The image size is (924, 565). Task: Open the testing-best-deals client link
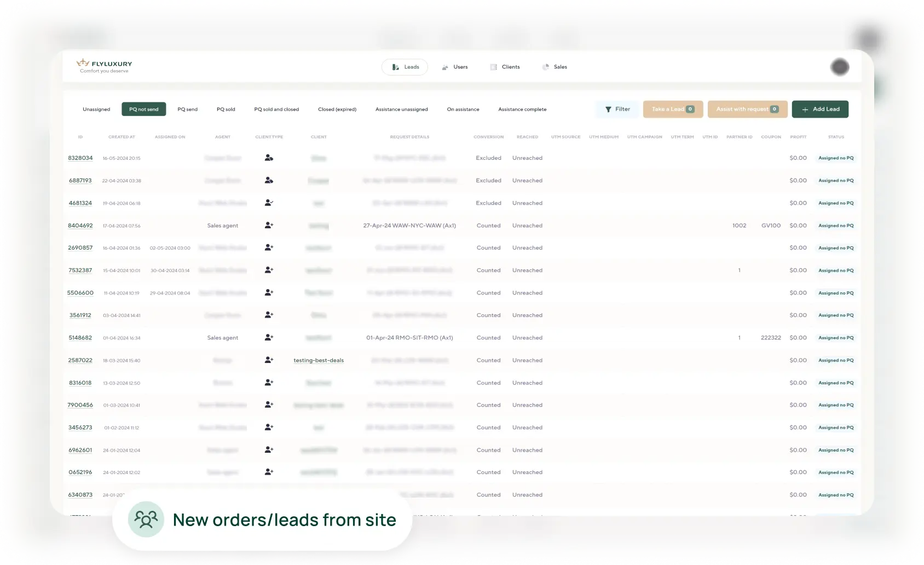point(319,360)
